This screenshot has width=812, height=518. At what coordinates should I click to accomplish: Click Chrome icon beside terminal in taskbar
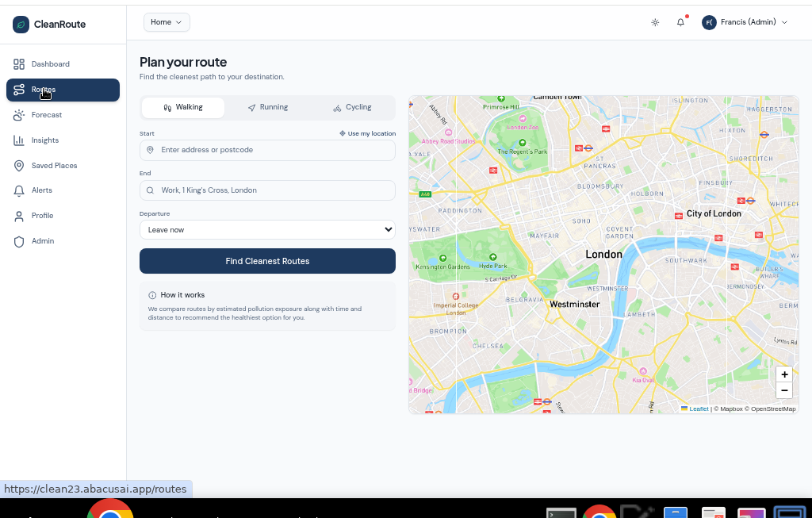click(599, 512)
